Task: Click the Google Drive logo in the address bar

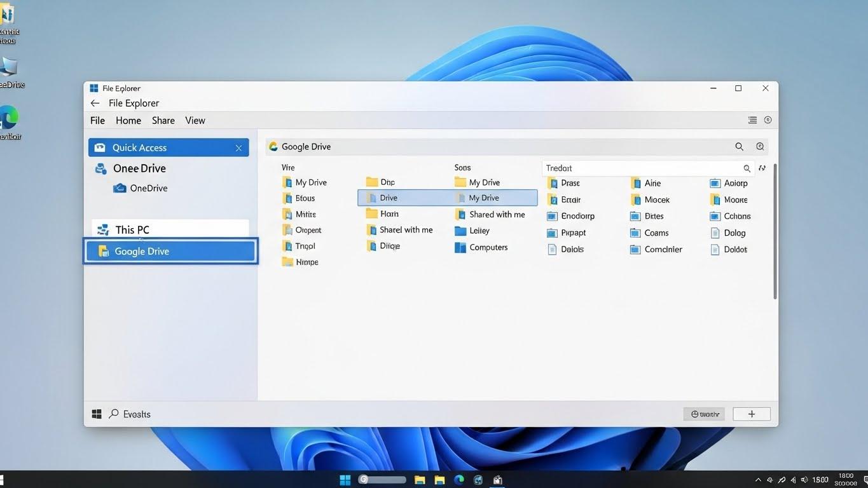Action: pyautogui.click(x=273, y=146)
